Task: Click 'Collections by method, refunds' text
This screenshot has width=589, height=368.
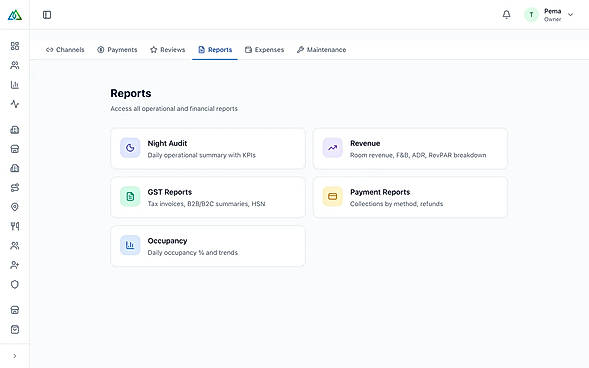Action: pyautogui.click(x=396, y=204)
